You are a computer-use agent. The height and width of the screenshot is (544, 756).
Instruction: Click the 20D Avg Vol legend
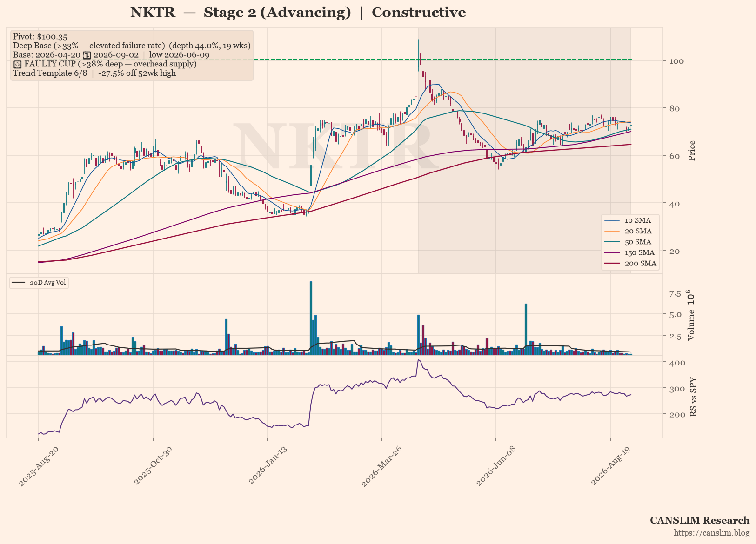[x=39, y=283]
